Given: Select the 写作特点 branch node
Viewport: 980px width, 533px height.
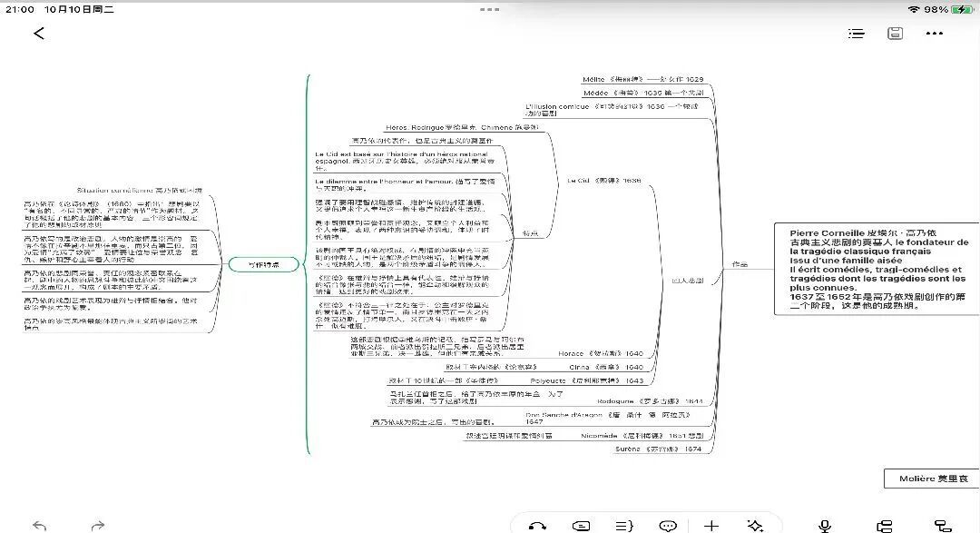Looking at the screenshot, I should point(263,264).
